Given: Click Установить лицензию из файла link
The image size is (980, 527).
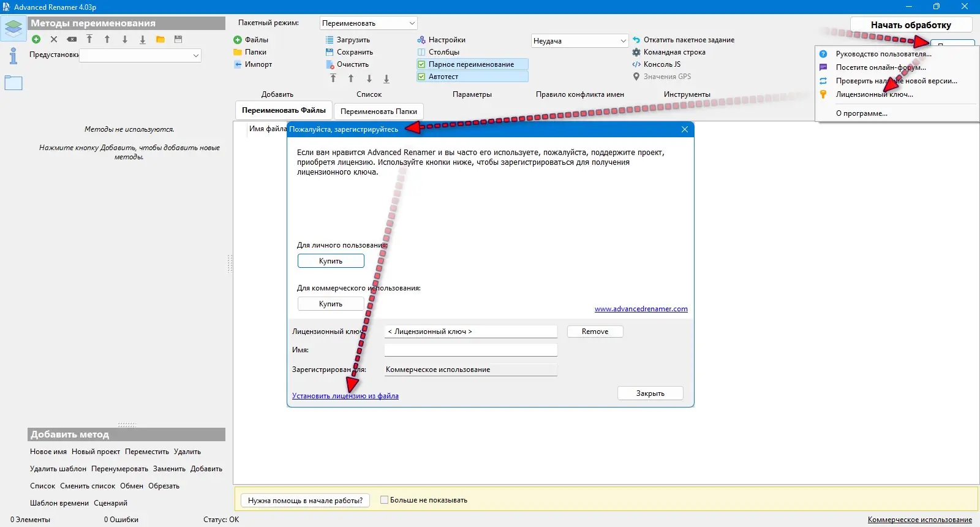Looking at the screenshot, I should pos(345,396).
